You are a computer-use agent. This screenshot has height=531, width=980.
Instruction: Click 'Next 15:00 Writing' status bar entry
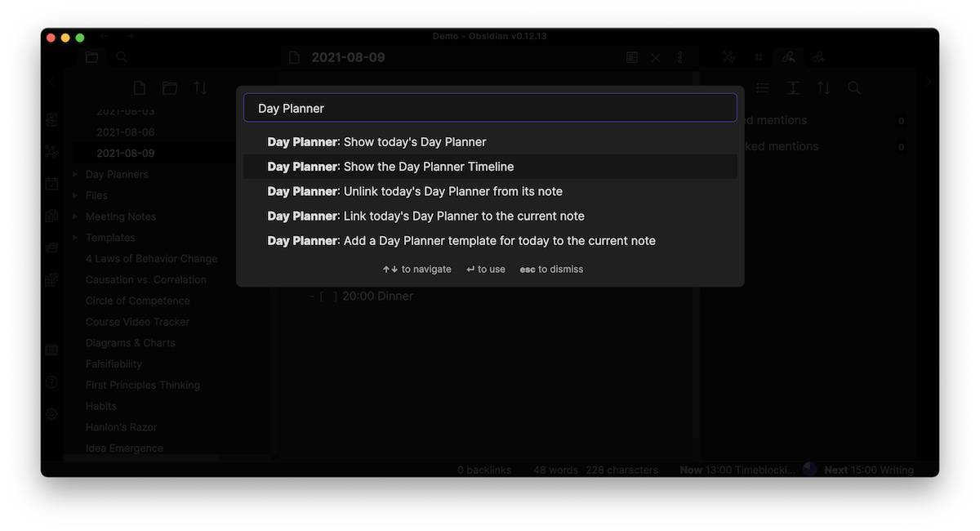(869, 470)
